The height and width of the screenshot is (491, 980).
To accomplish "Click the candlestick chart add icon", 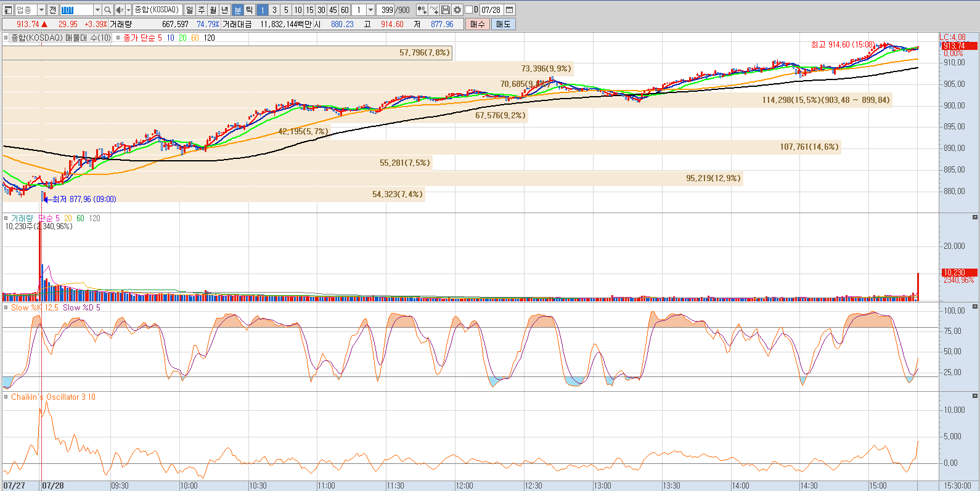I will (x=422, y=10).
